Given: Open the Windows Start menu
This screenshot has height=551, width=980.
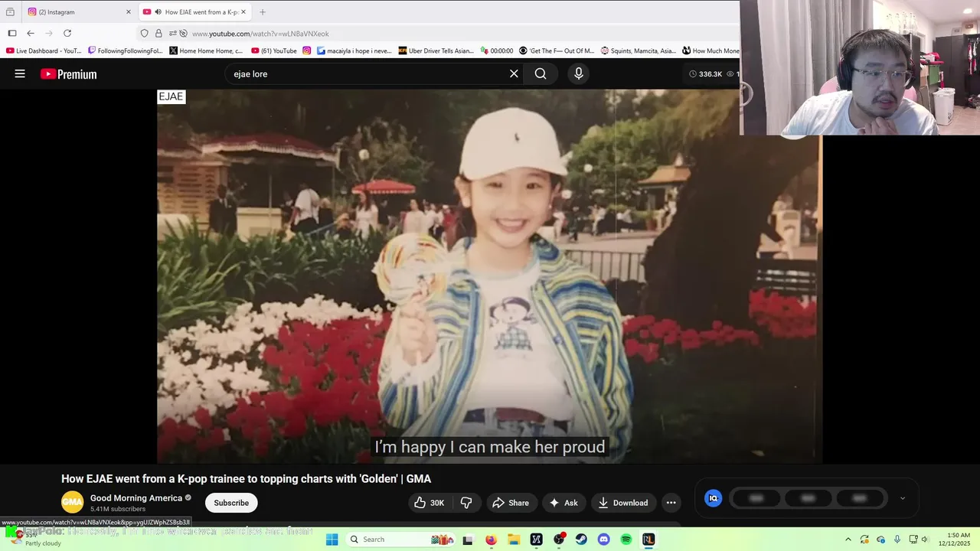Looking at the screenshot, I should point(332,540).
